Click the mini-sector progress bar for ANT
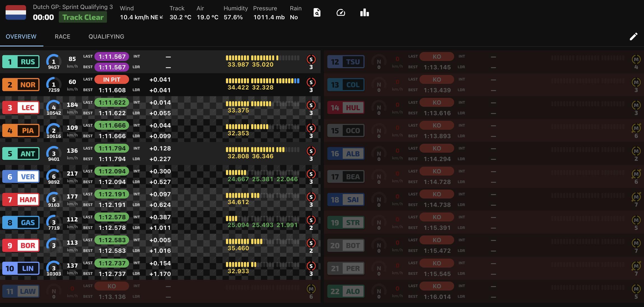The width and height of the screenshot is (644, 307). tap(263, 150)
